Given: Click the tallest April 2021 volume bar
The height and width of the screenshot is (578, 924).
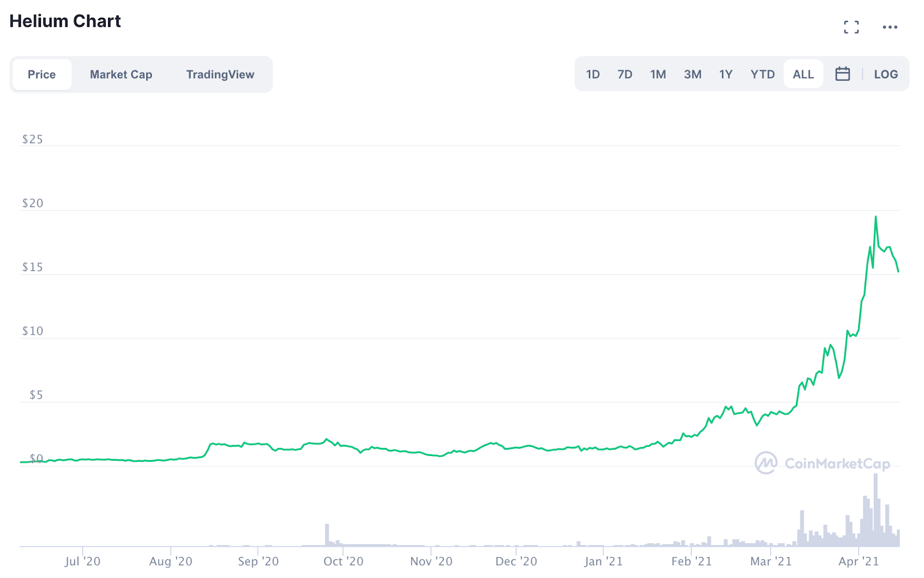Looking at the screenshot, I should [x=876, y=510].
